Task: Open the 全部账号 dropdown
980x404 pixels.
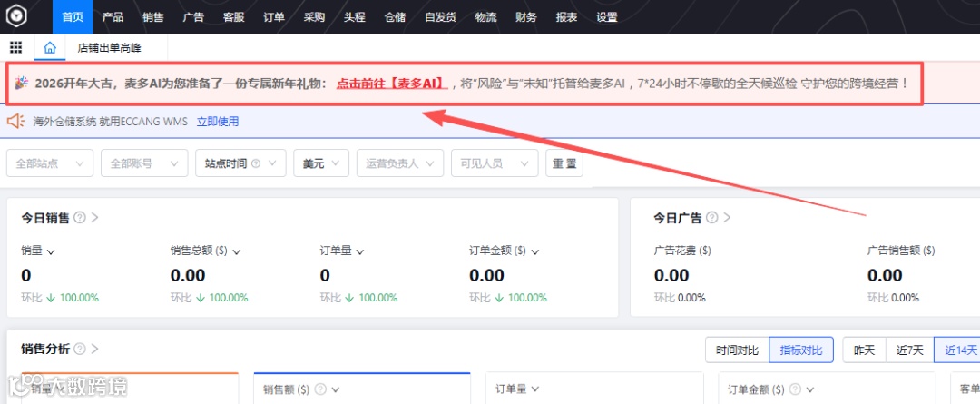Action: (x=144, y=163)
